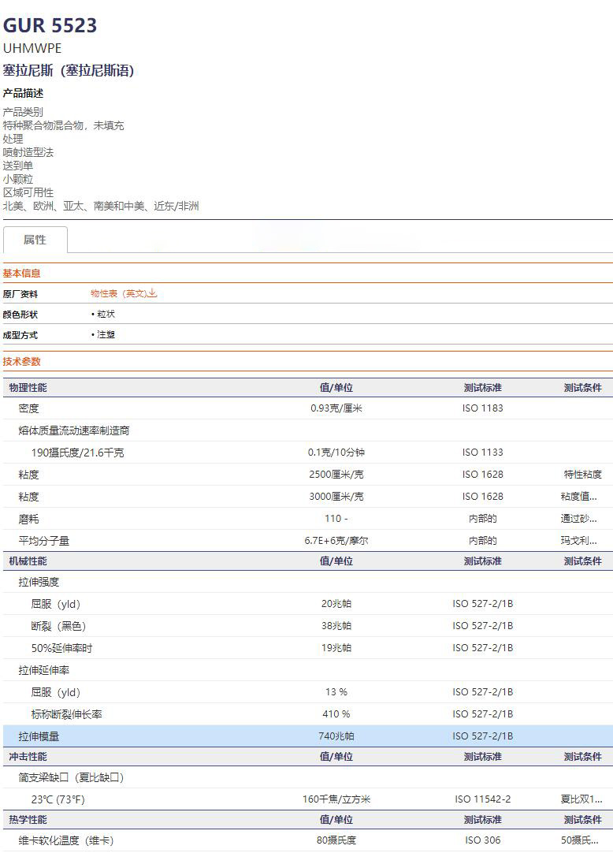Click the download arrow icon next to 物性表
The height and width of the screenshot is (868, 613).
tap(153, 293)
